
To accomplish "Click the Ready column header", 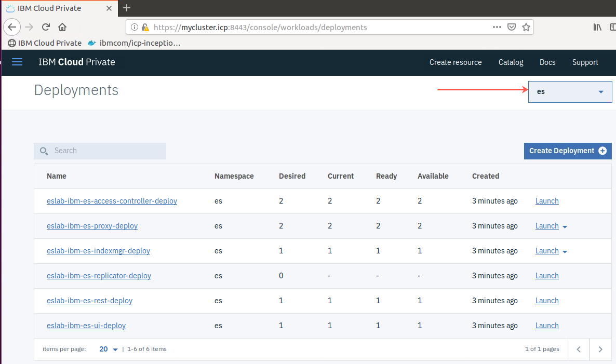I will pyautogui.click(x=386, y=177).
